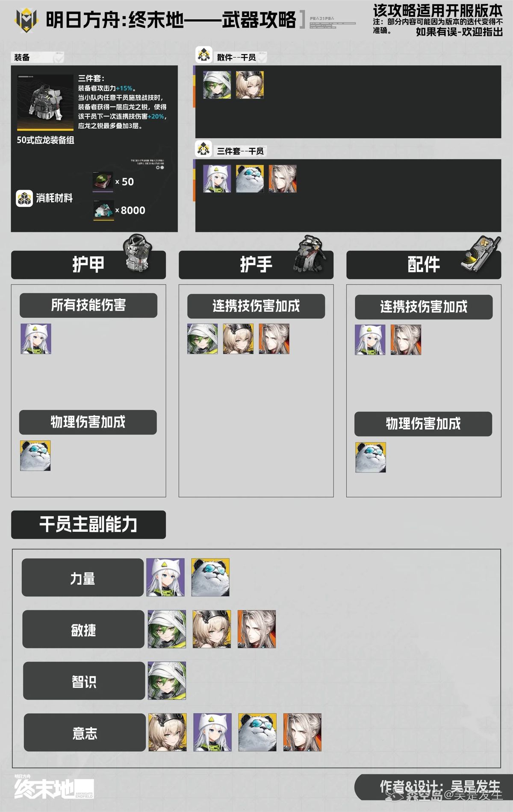Click the long-haired operator portrait in 敏捷 row
The width and height of the screenshot is (513, 812).
(x=256, y=629)
